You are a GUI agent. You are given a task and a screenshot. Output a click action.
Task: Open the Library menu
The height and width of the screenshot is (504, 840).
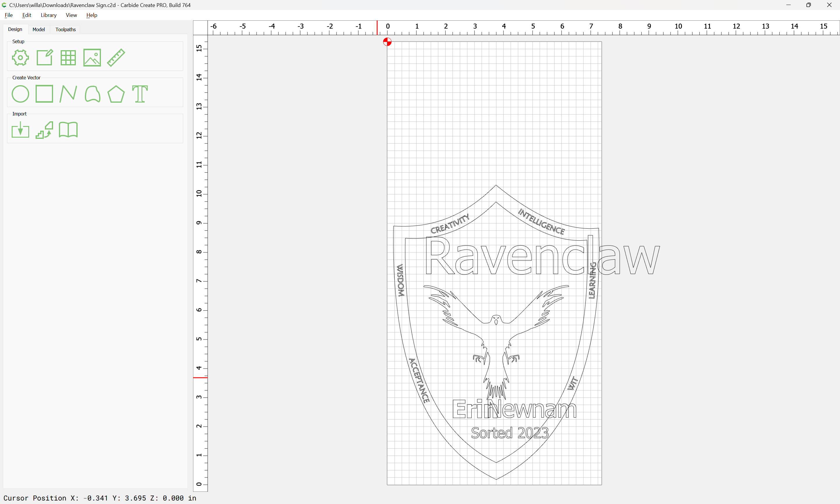48,15
